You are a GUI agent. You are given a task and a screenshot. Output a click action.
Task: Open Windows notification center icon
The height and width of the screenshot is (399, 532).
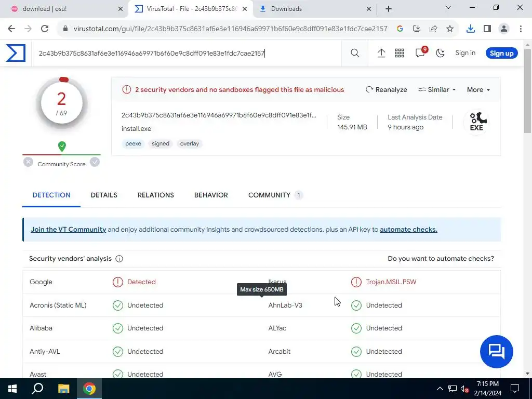(x=515, y=389)
